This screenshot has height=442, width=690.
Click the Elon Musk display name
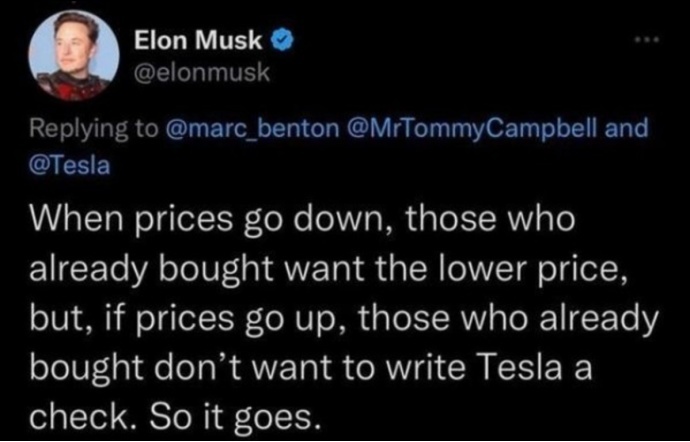(198, 41)
